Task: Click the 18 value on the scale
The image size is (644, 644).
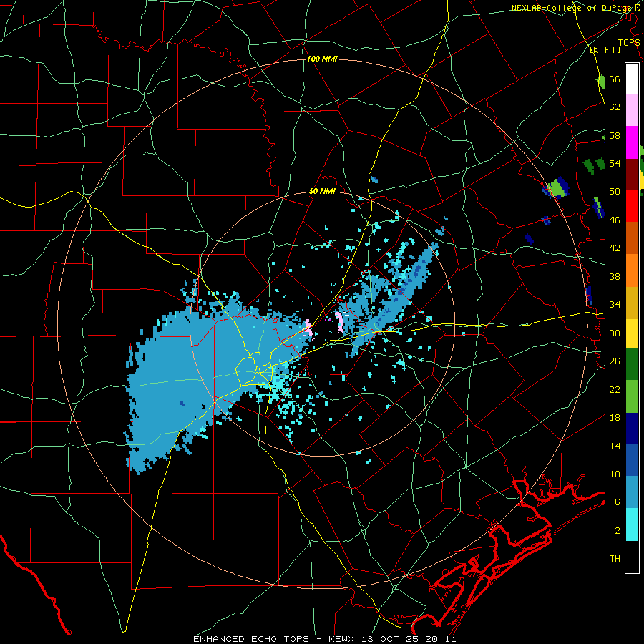Action: (x=615, y=418)
